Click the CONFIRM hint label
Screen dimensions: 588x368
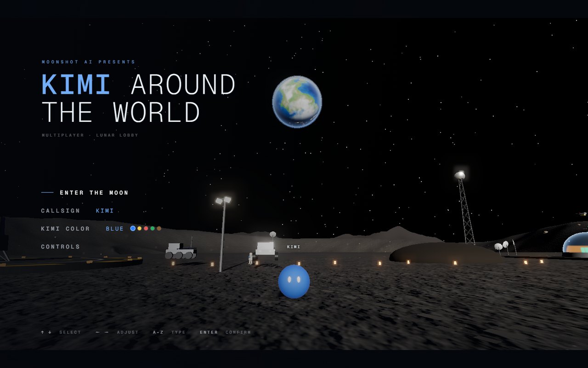pos(238,332)
